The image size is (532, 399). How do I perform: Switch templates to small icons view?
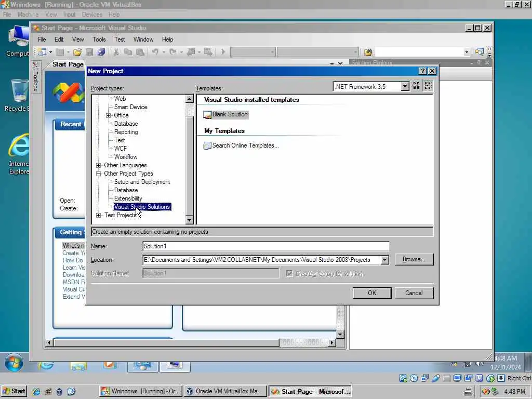click(428, 86)
